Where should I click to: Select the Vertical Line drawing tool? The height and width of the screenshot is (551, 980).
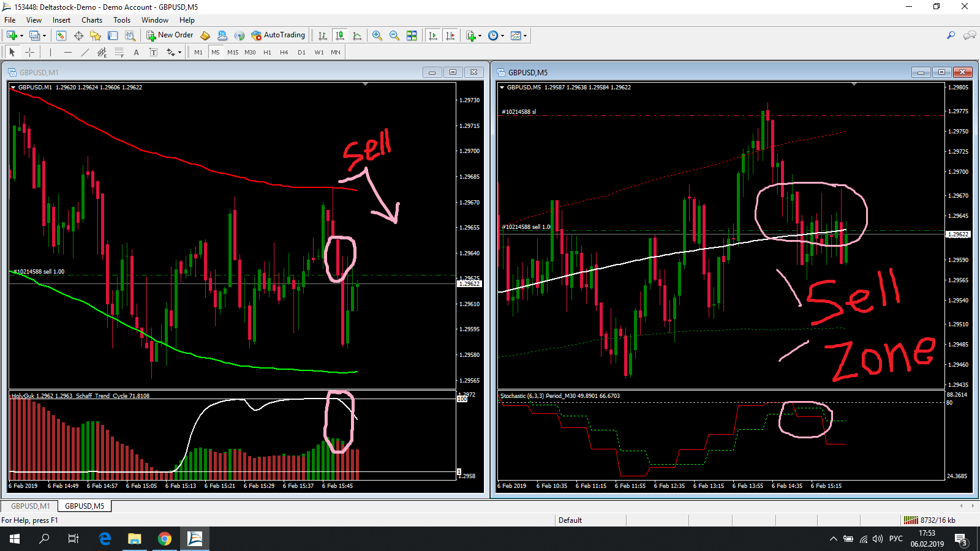pyautogui.click(x=50, y=53)
